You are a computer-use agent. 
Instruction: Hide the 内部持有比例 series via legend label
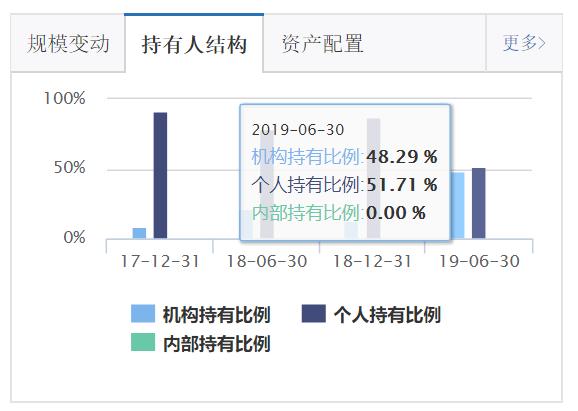pyautogui.click(x=217, y=343)
